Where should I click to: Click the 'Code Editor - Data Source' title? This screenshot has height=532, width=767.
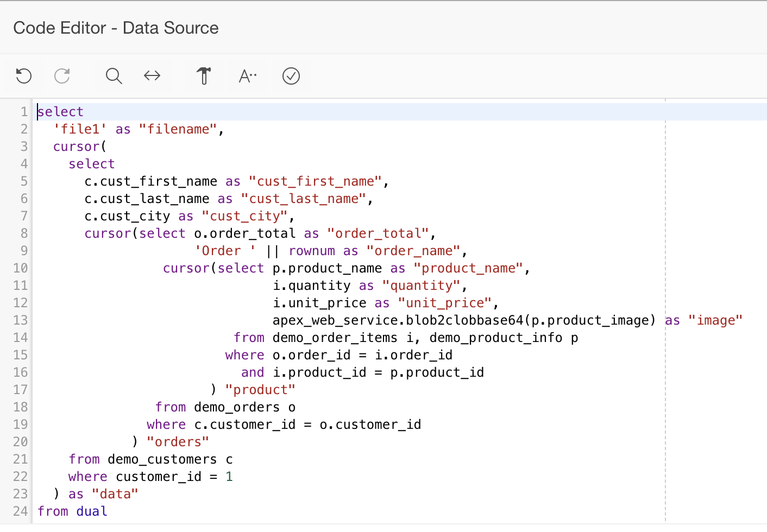[116, 28]
